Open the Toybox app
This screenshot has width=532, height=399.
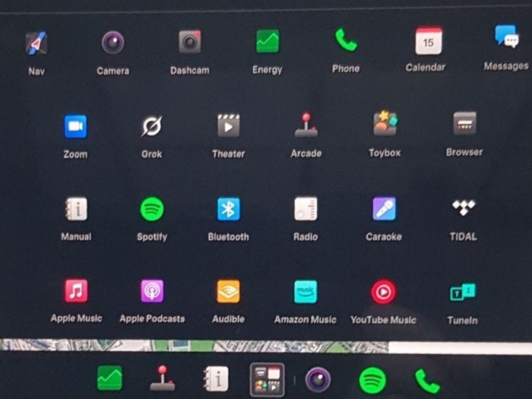(385, 123)
